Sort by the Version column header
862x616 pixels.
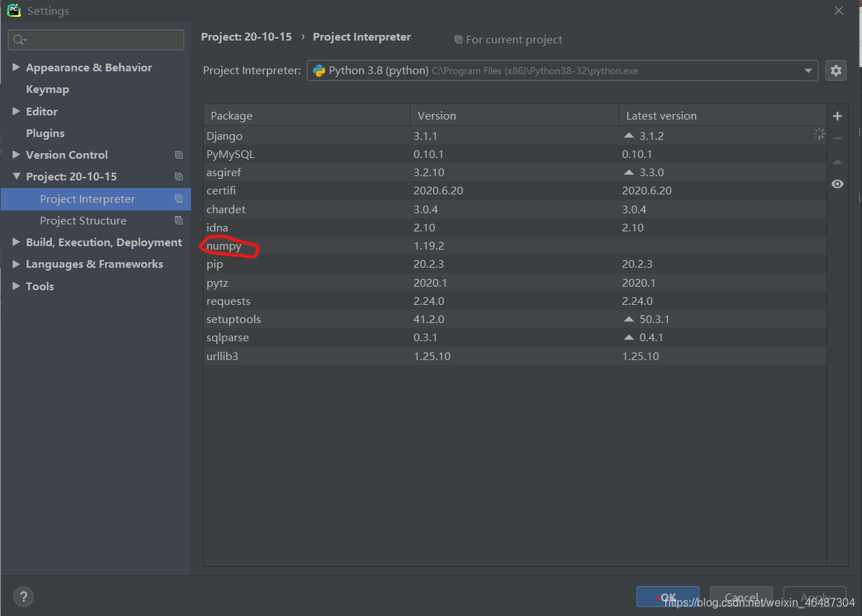point(514,115)
